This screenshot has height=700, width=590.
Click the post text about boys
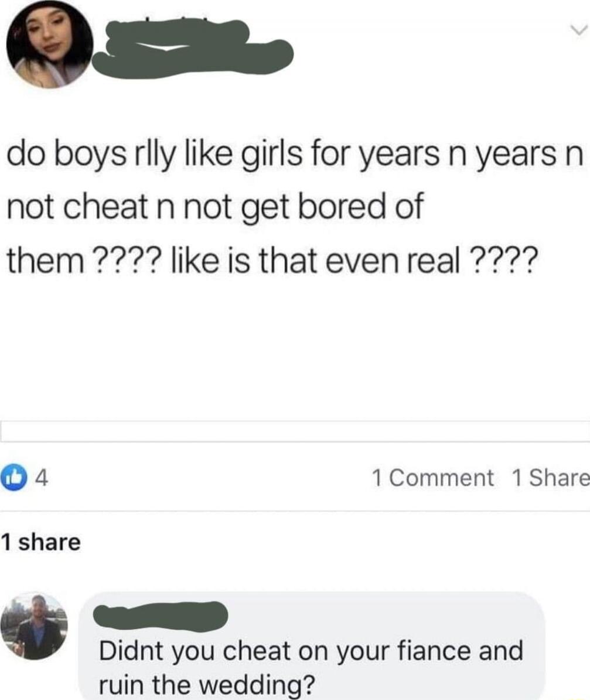point(295,207)
